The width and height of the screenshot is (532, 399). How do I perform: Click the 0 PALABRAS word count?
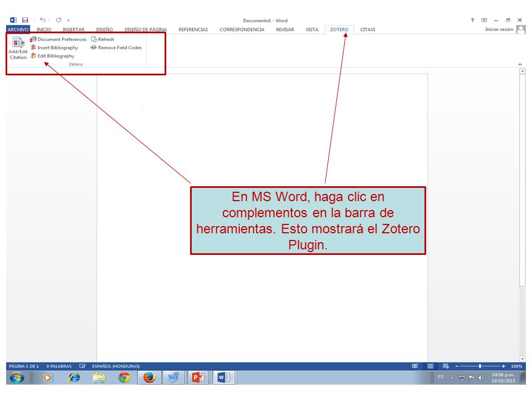[x=59, y=366]
